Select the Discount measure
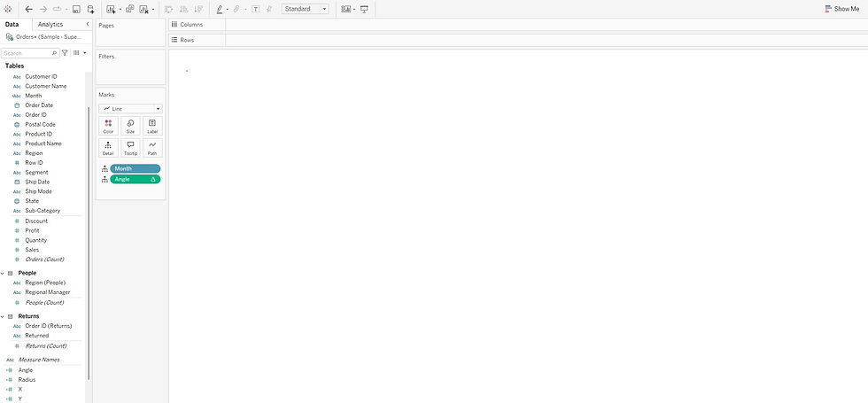This screenshot has width=868, height=403. pyautogui.click(x=36, y=221)
